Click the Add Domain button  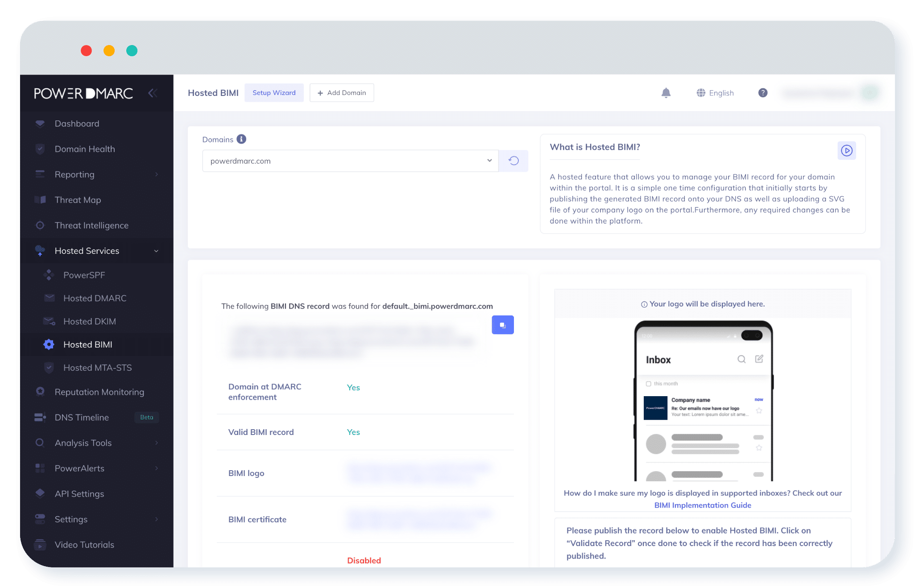pos(342,93)
